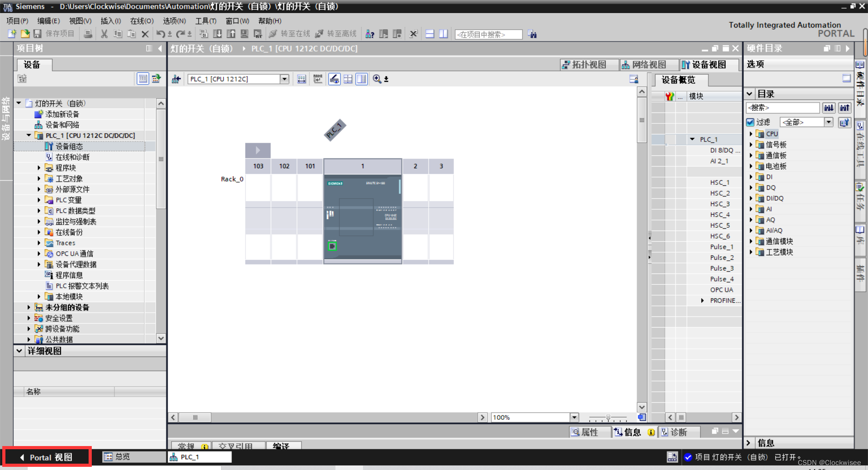
Task: Click the Go to network view icon
Action: [x=176, y=79]
